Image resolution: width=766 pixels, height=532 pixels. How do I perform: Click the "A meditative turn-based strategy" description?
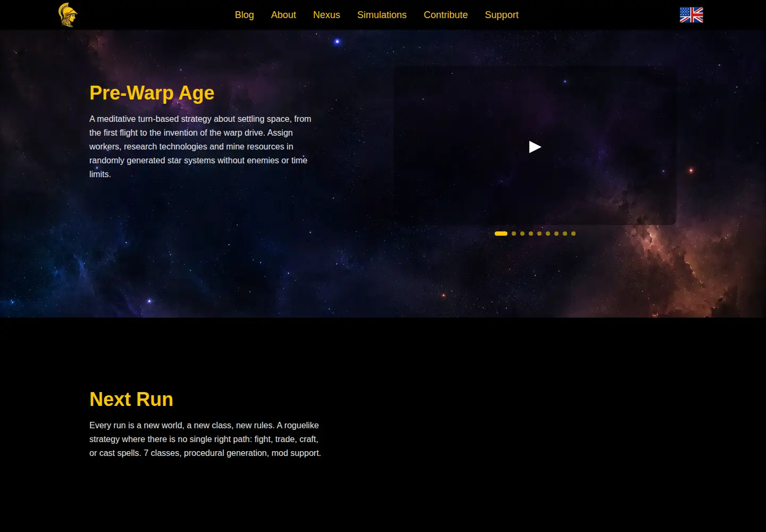(201, 146)
